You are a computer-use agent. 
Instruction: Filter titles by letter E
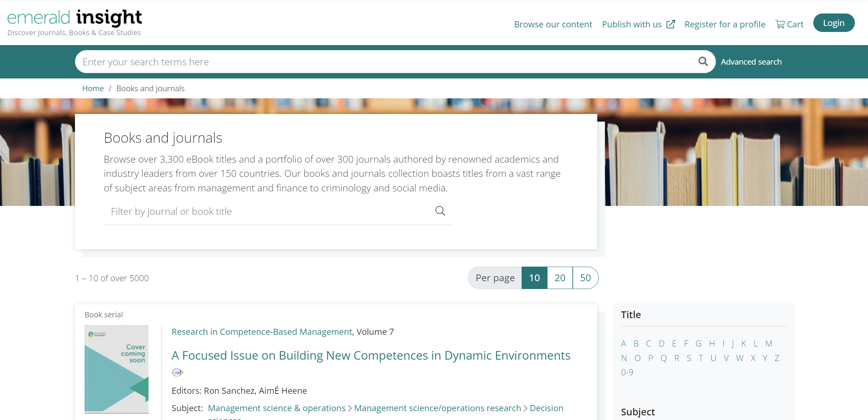(674, 344)
